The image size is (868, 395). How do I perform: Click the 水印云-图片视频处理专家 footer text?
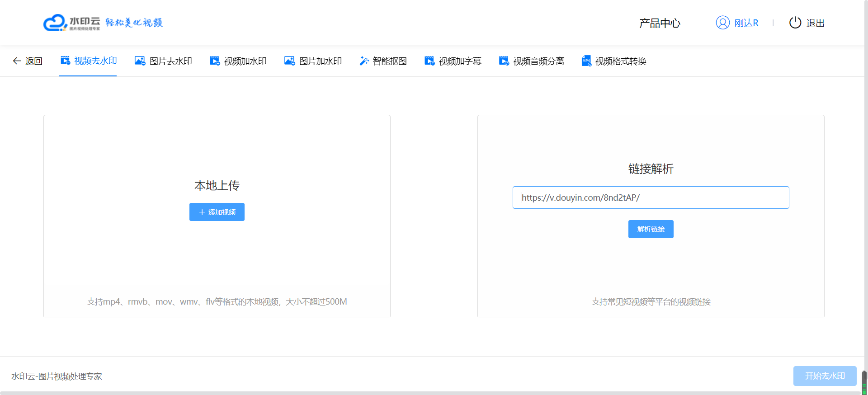[x=57, y=376]
